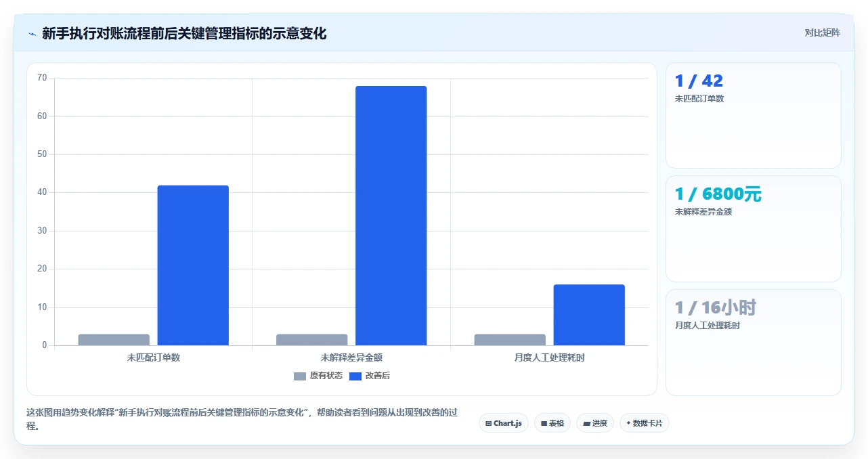Screen dimensions: 868x459
Task: Click the 未匹配订单数 x-axis label
Action: click(x=154, y=357)
